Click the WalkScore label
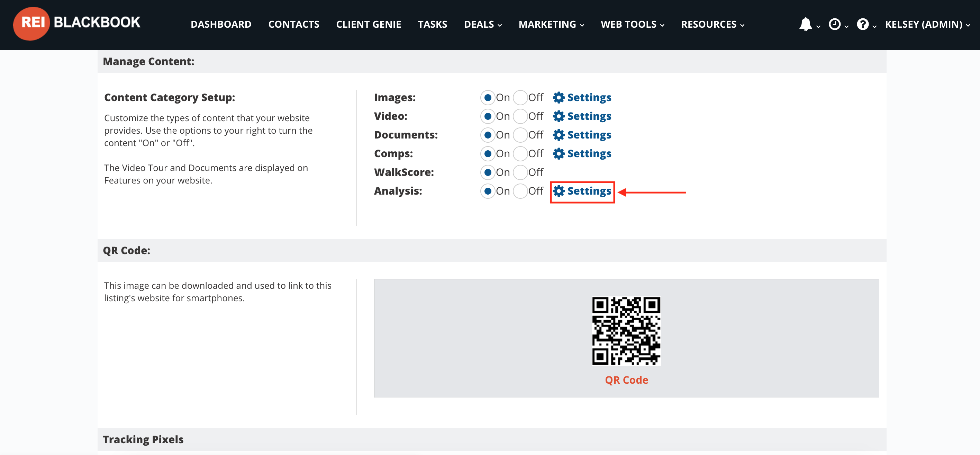The height and width of the screenshot is (455, 980). 404,172
